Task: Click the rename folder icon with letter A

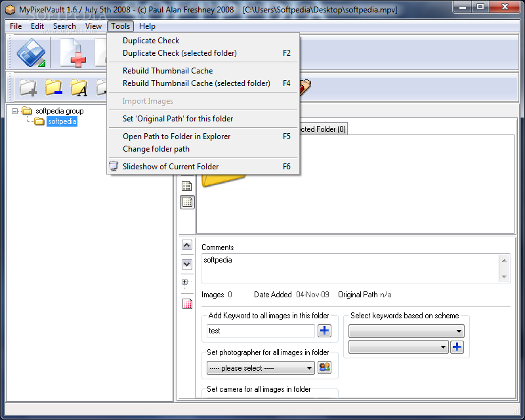Action: 79,87
